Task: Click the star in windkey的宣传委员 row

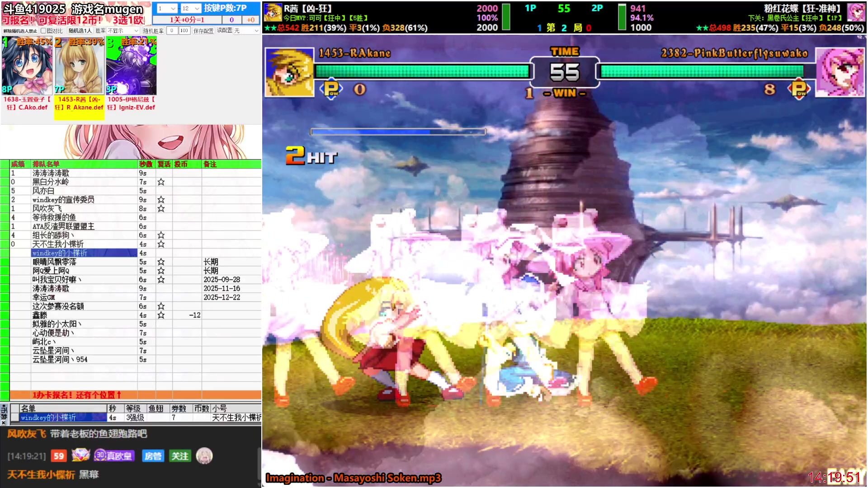Action: [161, 200]
